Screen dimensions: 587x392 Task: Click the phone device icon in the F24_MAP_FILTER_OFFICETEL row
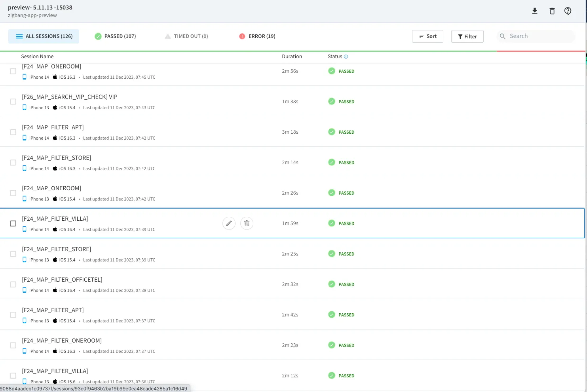[25, 290]
